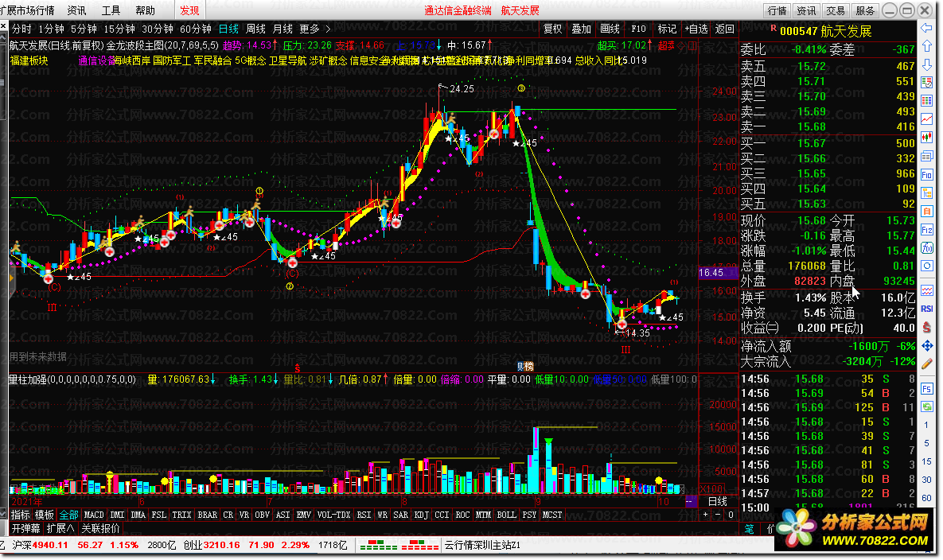Open the line chart icon in right sidebar
This screenshot has height=560, width=943.
[927, 119]
